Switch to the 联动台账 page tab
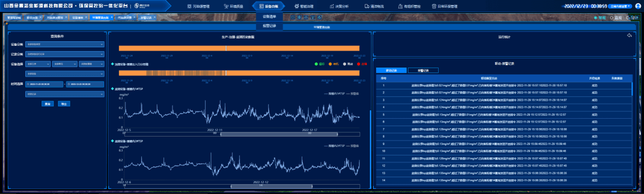 click(33, 17)
